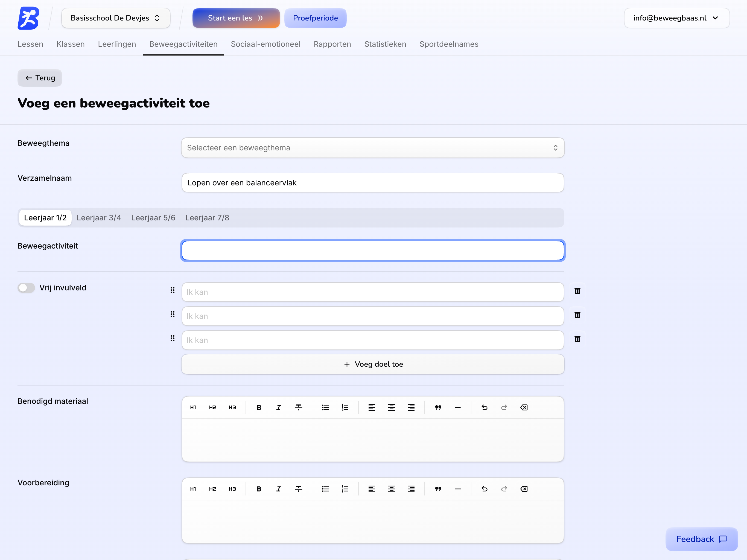Insert bullet list in Benodigd materiaal editor
This screenshot has height=560, width=747.
coord(325,407)
